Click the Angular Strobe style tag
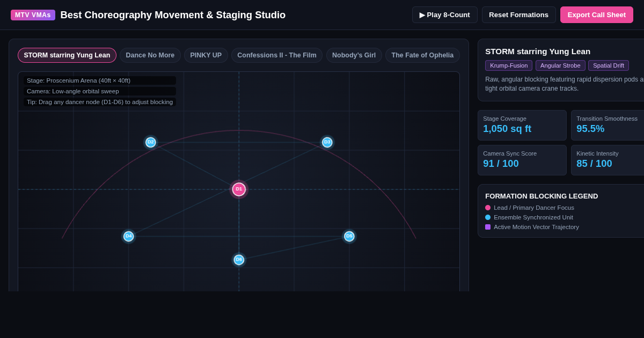Viewport: 644px width, 338px height. [560, 65]
